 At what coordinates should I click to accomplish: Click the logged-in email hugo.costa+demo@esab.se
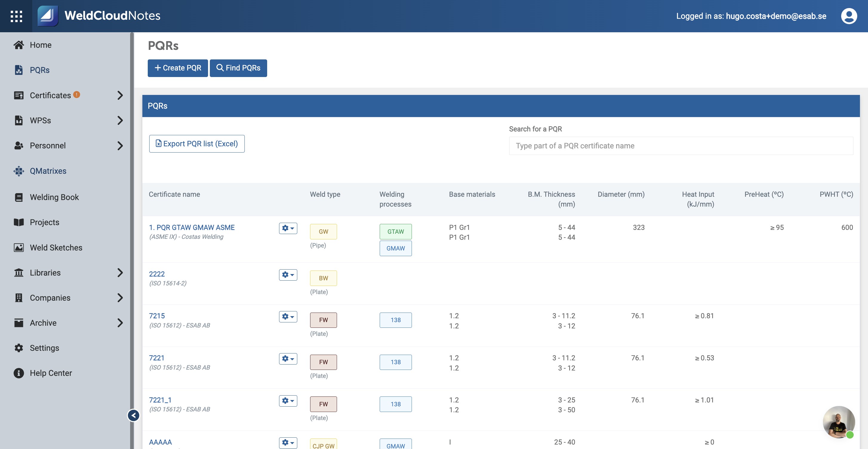click(x=776, y=16)
